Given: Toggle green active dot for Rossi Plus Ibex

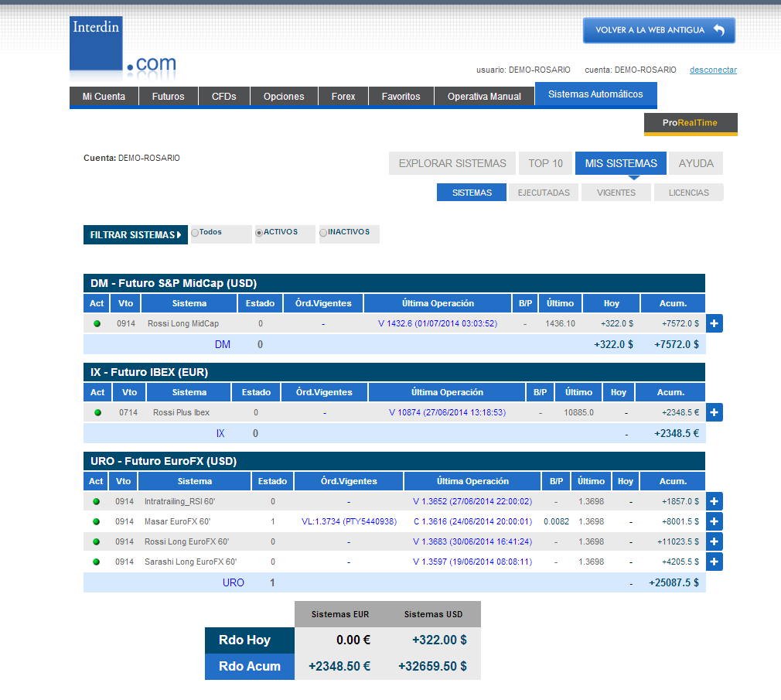Looking at the screenshot, I should [97, 412].
